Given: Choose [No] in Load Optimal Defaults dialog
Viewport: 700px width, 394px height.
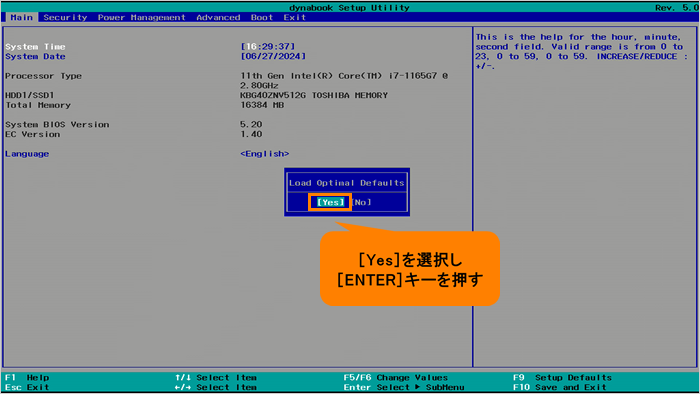Looking at the screenshot, I should click(x=362, y=202).
